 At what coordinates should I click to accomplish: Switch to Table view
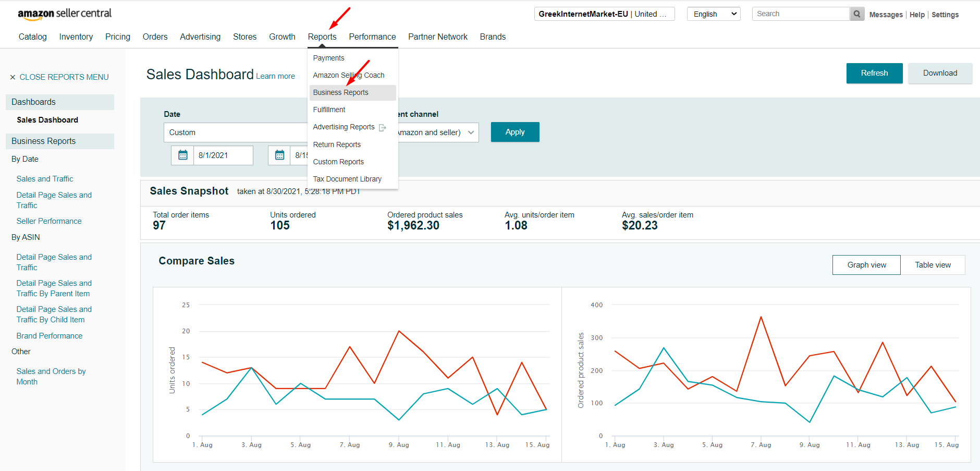tap(933, 265)
